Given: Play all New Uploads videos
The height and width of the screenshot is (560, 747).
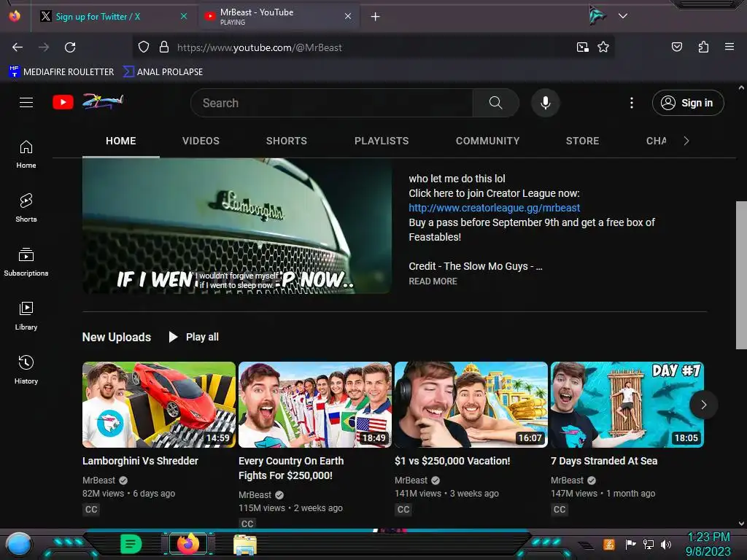Looking at the screenshot, I should (194, 337).
